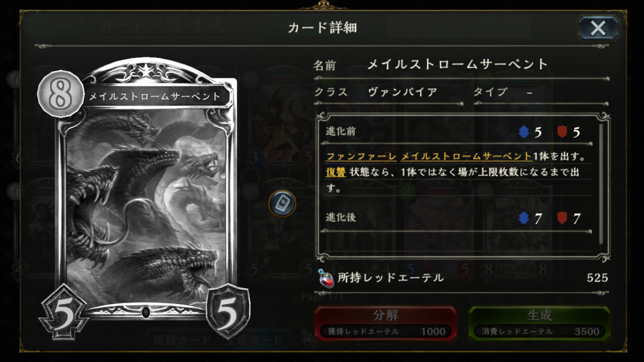Click the blue attack icon in 進化後 row
This screenshot has width=644, height=362.
[524, 218]
